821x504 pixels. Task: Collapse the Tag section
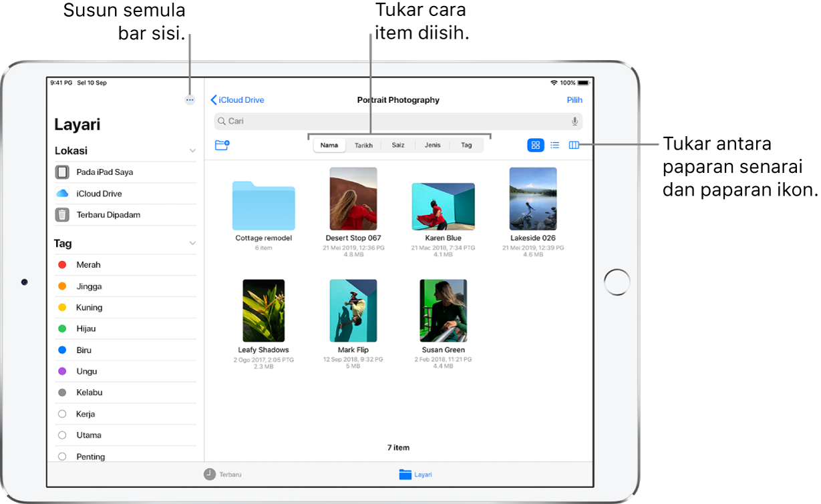coord(192,244)
